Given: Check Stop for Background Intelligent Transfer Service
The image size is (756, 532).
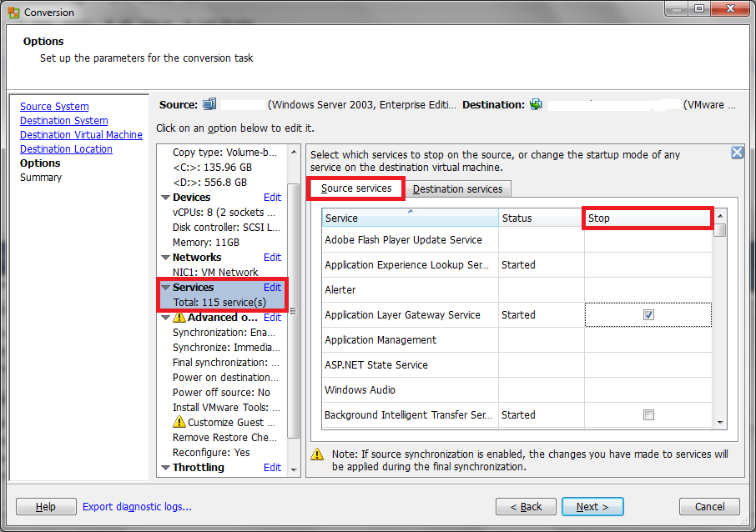Looking at the screenshot, I should 648,415.
